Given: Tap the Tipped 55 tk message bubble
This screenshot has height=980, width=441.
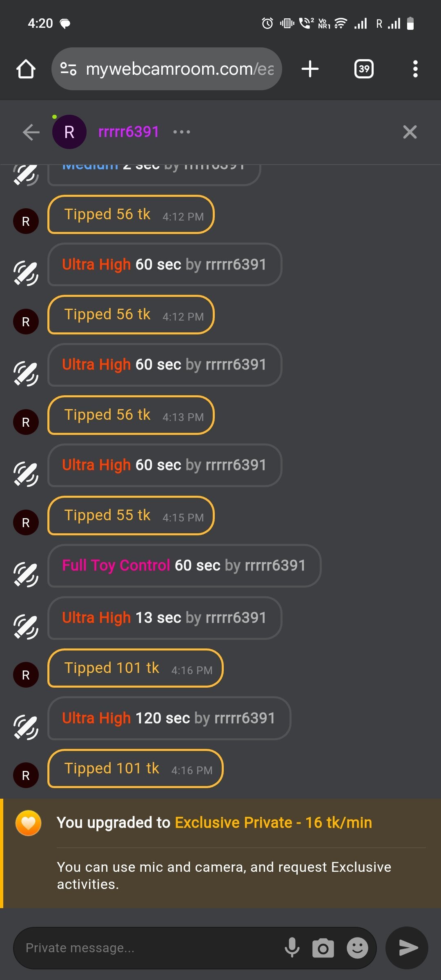Looking at the screenshot, I should coord(131,516).
